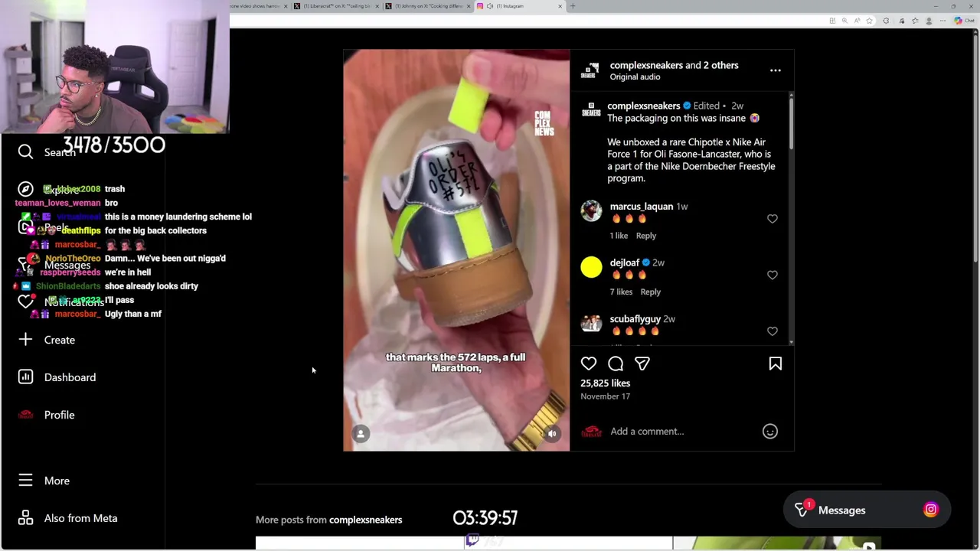Open Also from Meta menu
980x551 pixels.
pos(67,518)
